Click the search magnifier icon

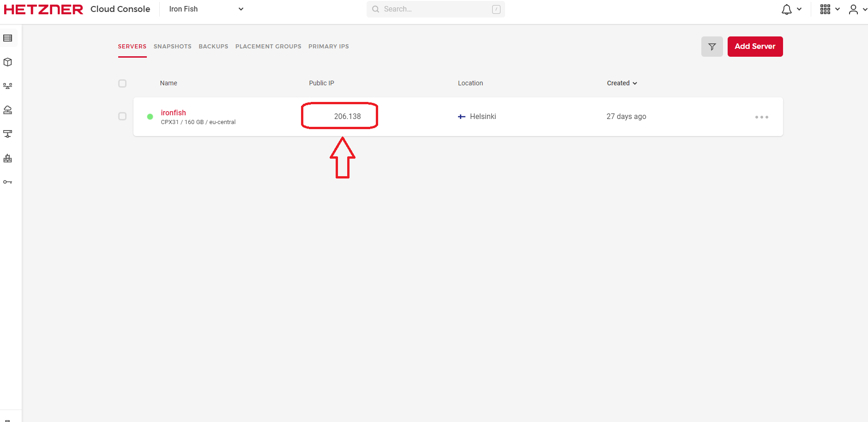[376, 9]
